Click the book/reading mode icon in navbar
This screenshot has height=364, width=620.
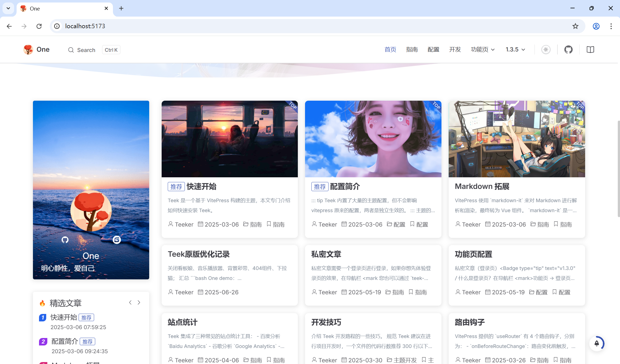coord(590,50)
